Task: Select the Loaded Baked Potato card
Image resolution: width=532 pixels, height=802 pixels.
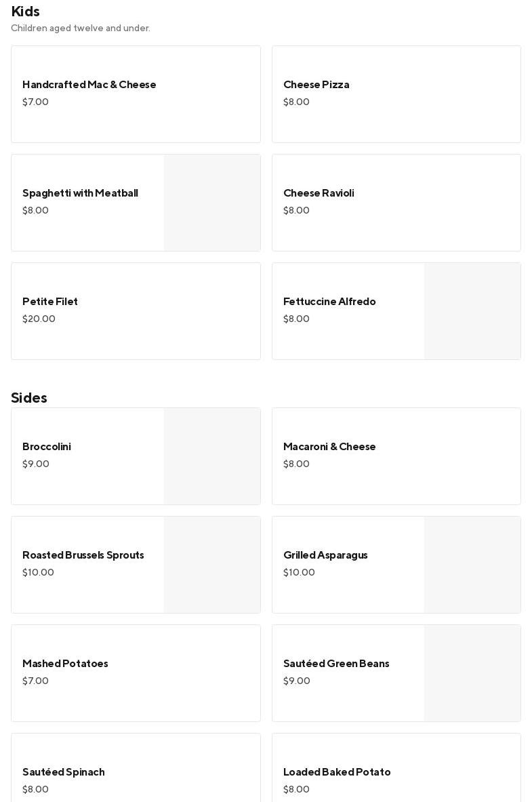Action: coord(396,767)
